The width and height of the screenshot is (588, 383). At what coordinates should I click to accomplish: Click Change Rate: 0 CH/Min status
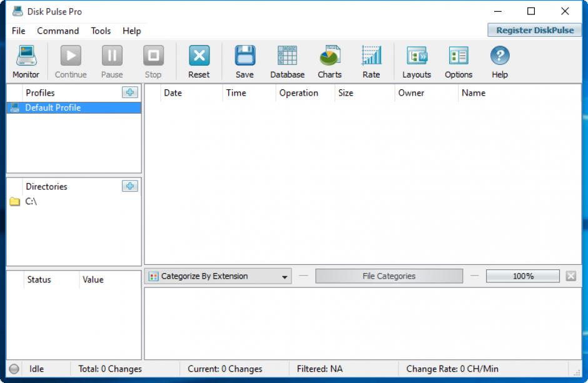[x=452, y=369]
